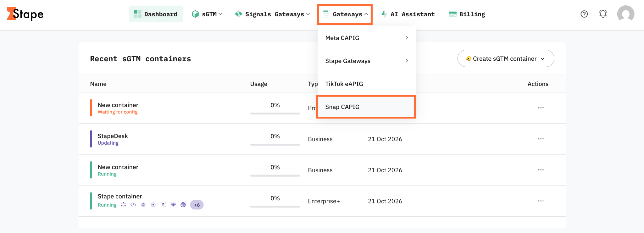Open actions menu for Running New container
Viewport: 644px width, 233px height.
pyautogui.click(x=541, y=170)
